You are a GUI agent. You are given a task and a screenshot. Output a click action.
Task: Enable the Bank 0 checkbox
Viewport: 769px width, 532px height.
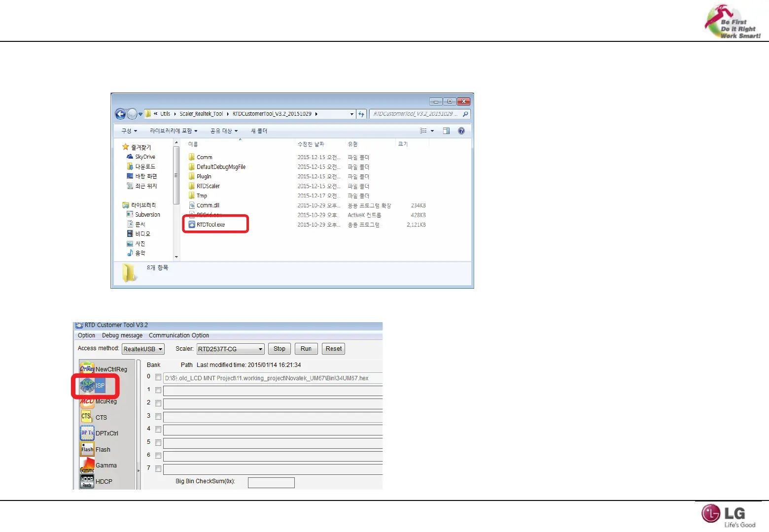tap(158, 377)
